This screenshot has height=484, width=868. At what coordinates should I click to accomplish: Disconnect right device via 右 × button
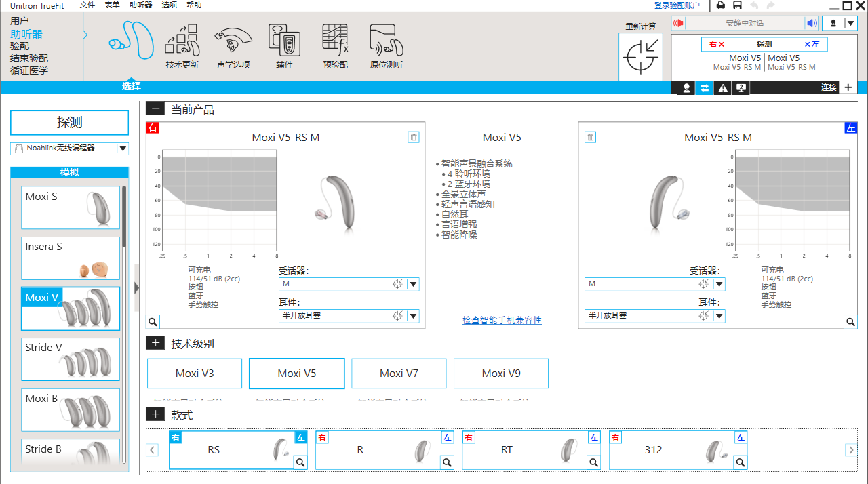tap(717, 44)
